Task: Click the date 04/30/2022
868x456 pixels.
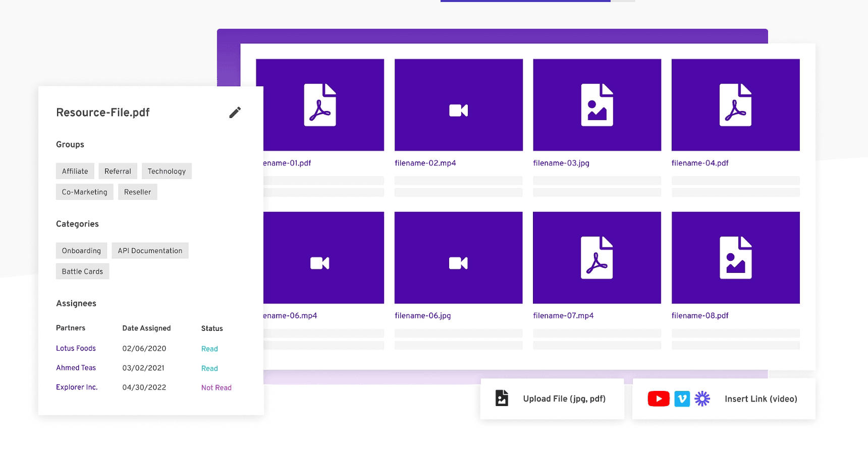Action: pos(144,387)
